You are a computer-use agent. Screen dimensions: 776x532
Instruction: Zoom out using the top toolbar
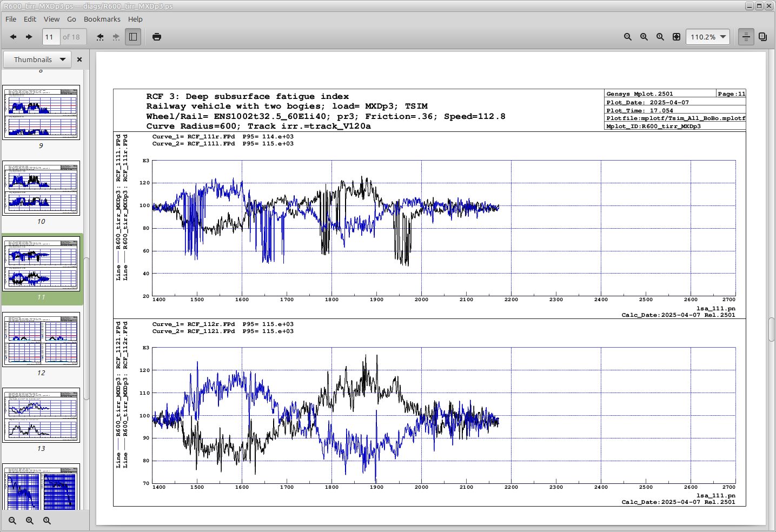(x=628, y=37)
